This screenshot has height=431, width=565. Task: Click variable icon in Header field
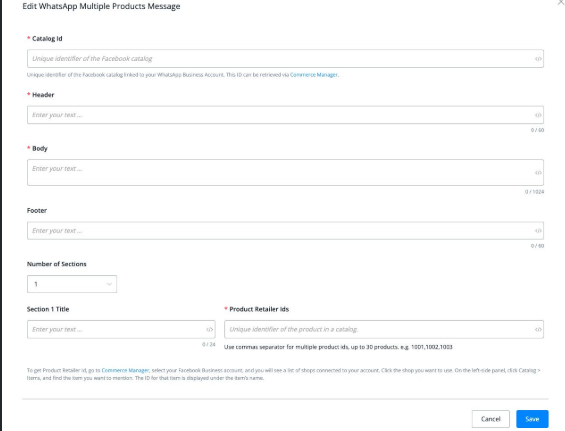point(538,115)
